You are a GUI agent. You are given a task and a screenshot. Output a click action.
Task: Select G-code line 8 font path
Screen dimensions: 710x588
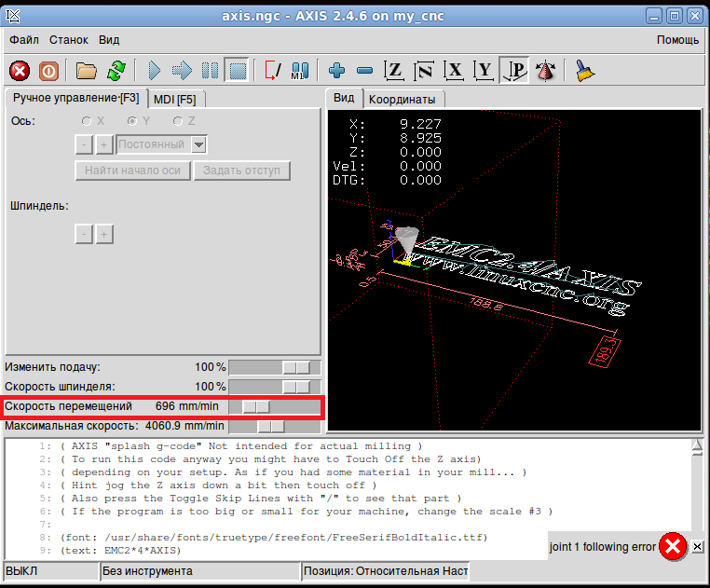274,538
